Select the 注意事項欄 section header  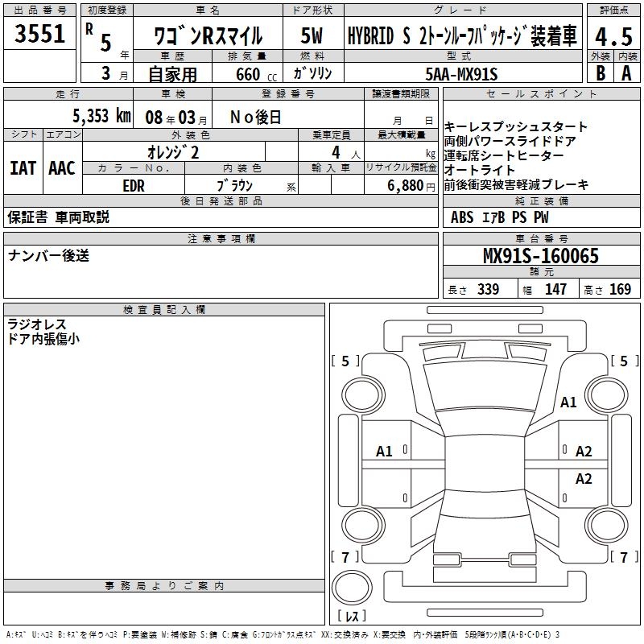tap(221, 238)
